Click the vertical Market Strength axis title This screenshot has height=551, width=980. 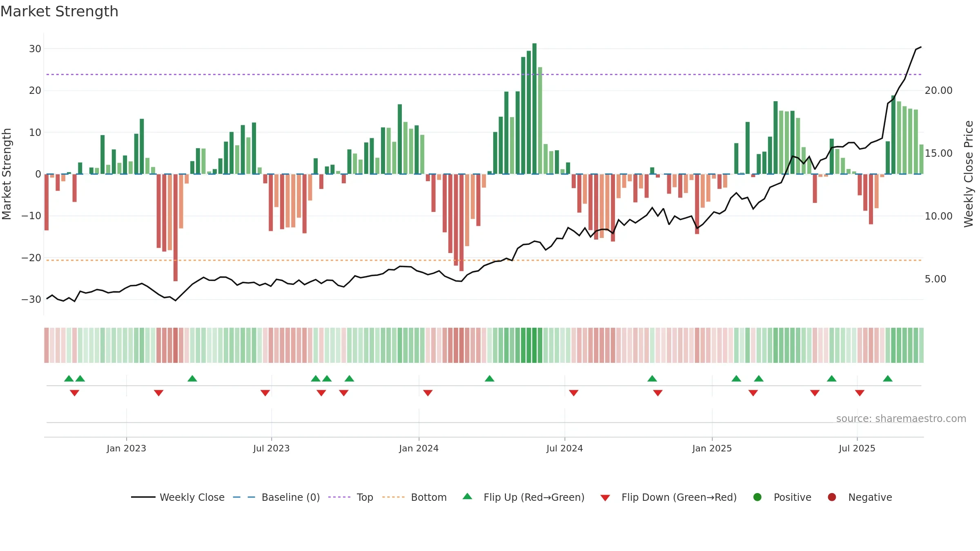(7, 174)
